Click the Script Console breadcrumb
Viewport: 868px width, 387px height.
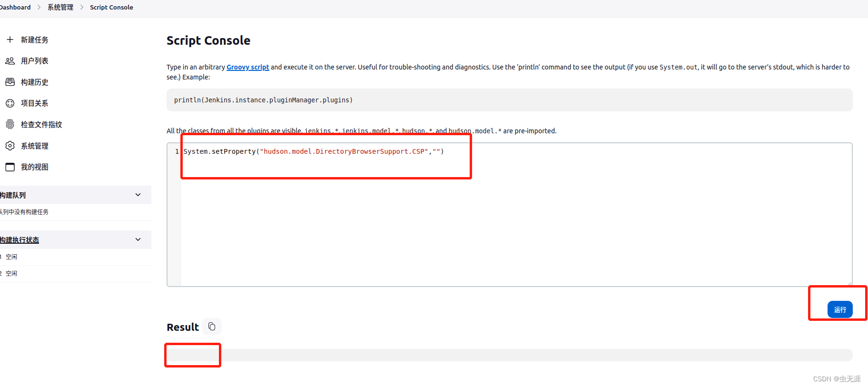pyautogui.click(x=111, y=7)
